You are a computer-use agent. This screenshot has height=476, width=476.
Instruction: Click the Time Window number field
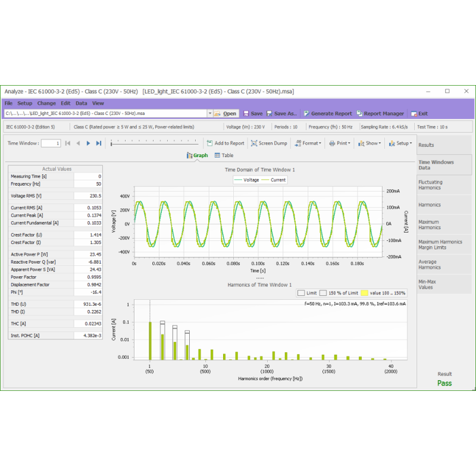[x=51, y=143]
